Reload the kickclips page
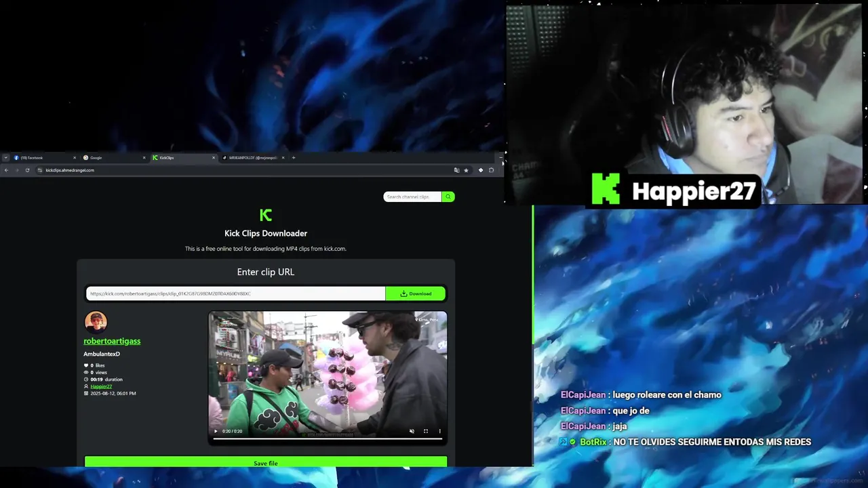The width and height of the screenshot is (868, 488). (x=27, y=170)
